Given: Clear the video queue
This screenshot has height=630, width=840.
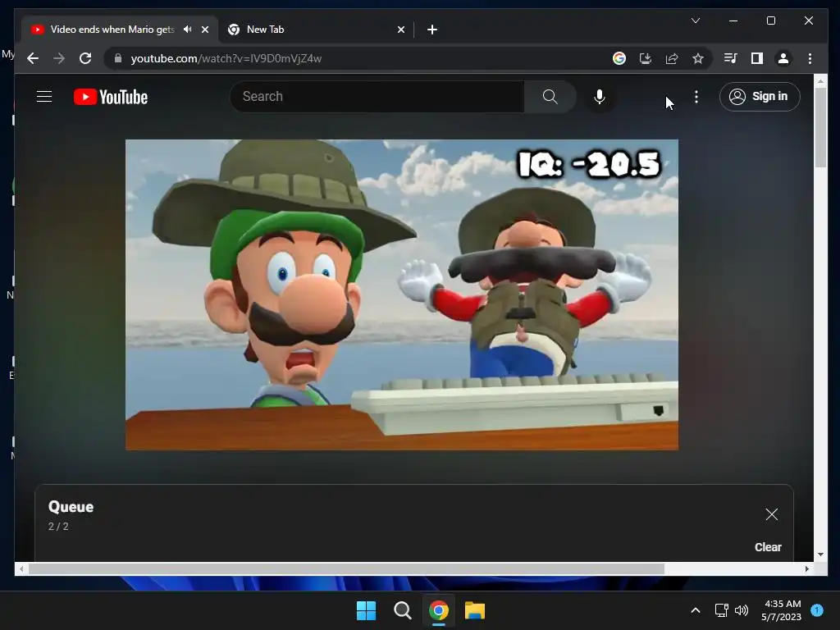Looking at the screenshot, I should [768, 547].
